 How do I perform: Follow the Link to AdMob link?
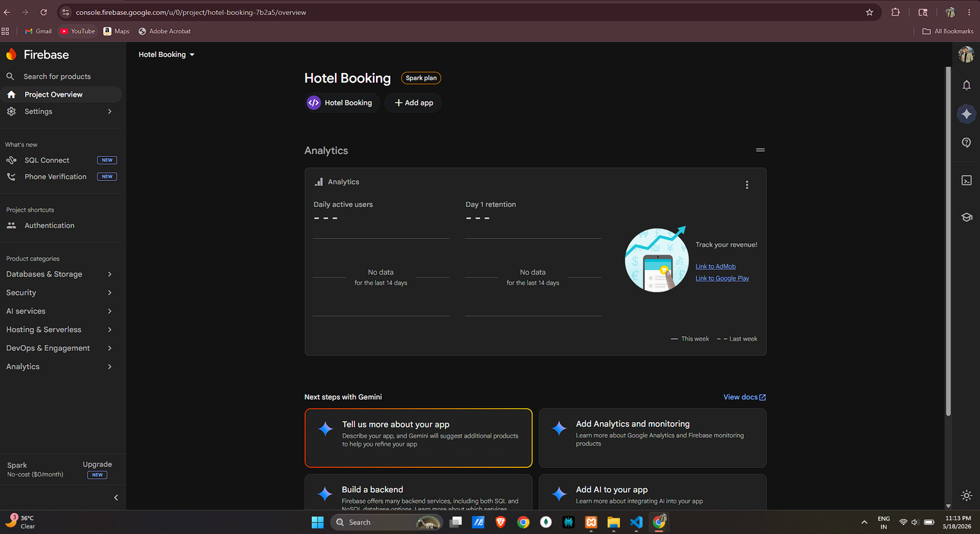(x=715, y=266)
